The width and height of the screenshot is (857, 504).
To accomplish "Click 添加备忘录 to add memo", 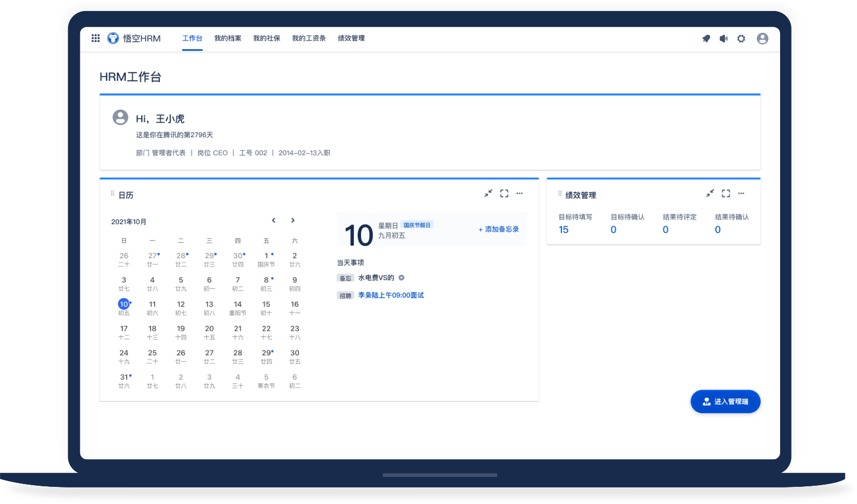I will pos(499,229).
